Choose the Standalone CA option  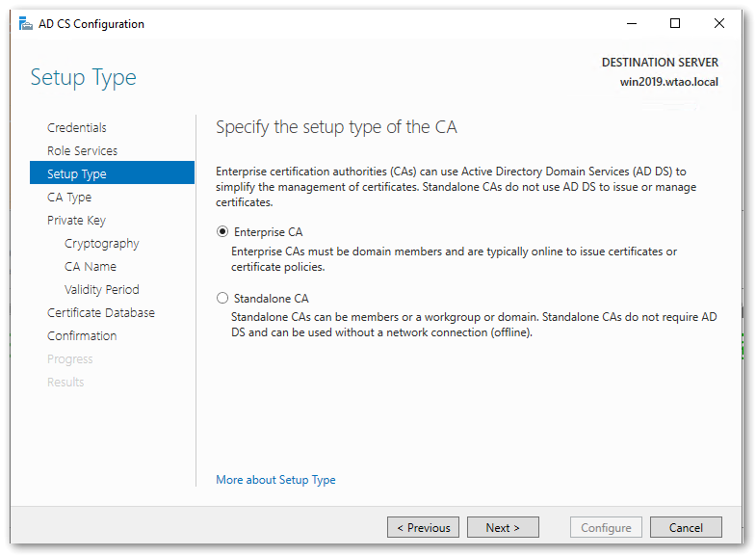tap(223, 298)
